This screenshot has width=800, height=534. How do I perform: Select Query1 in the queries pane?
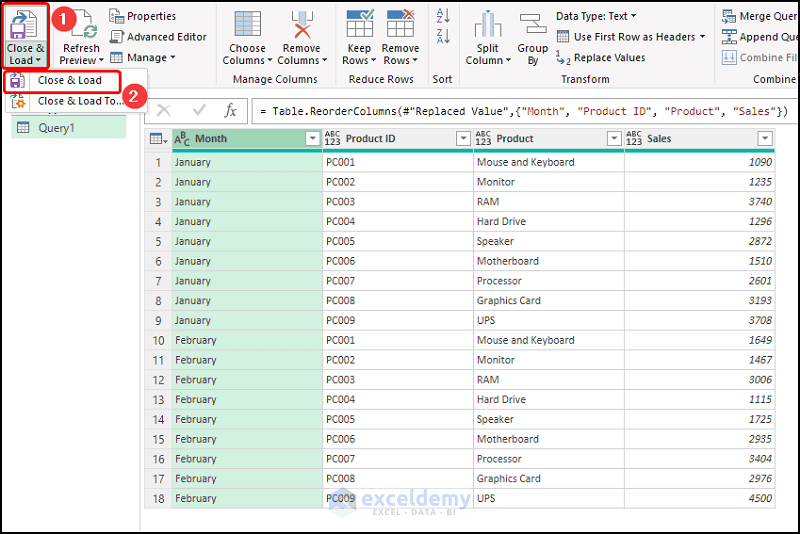pyautogui.click(x=68, y=128)
